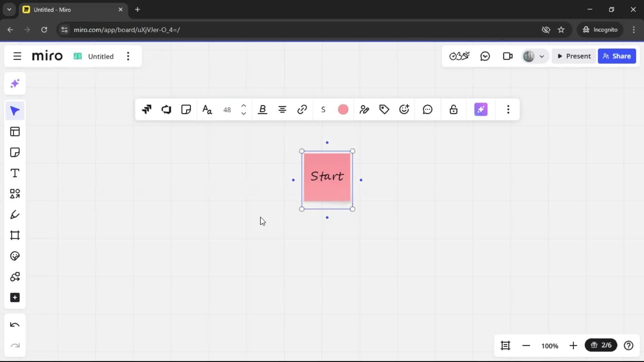This screenshot has width=644, height=362.
Task: Click the right connection dot of the sticky
Action: coord(361,180)
